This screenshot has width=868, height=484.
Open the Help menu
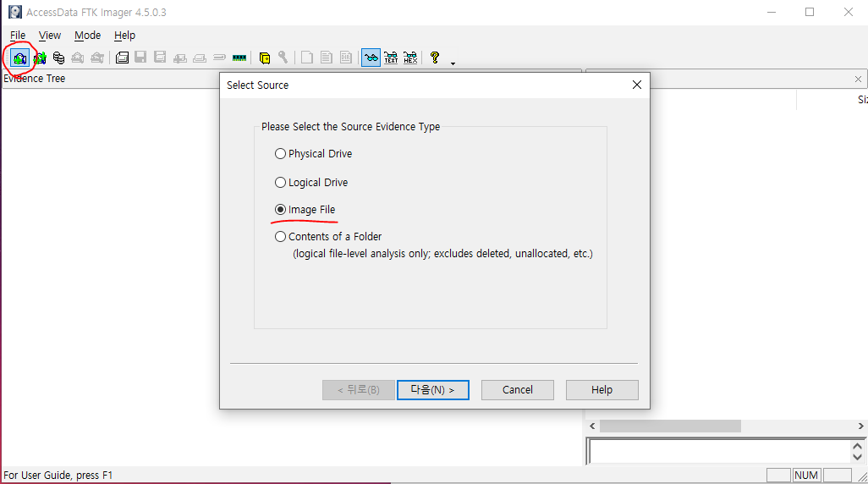(x=124, y=36)
